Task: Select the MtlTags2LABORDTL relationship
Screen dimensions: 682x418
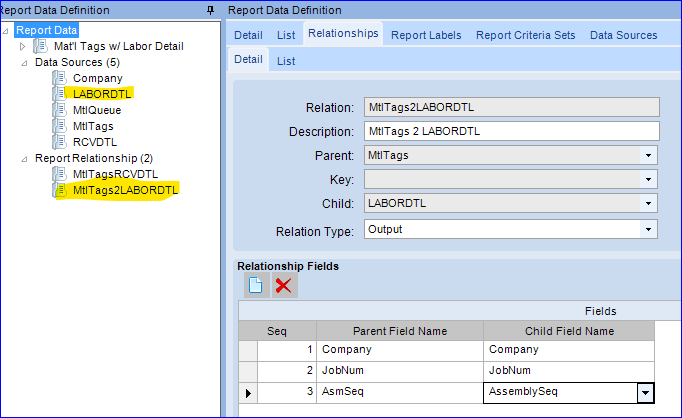Action: 126,191
